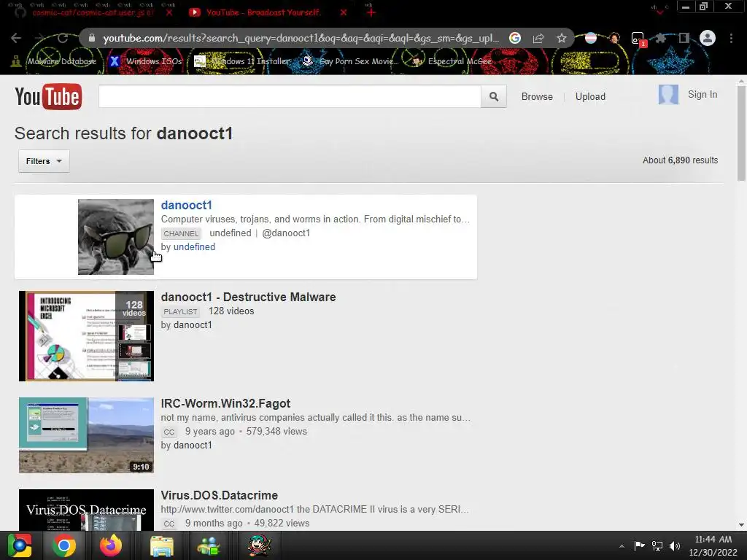747x560 pixels.
Task: Click the volume speaker tray icon
Action: tap(675, 545)
